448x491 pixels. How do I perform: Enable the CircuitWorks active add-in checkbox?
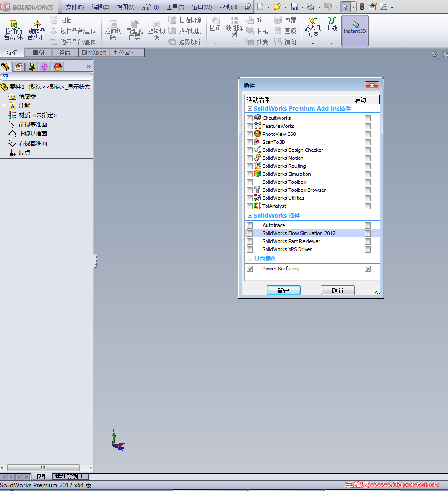[x=250, y=118]
